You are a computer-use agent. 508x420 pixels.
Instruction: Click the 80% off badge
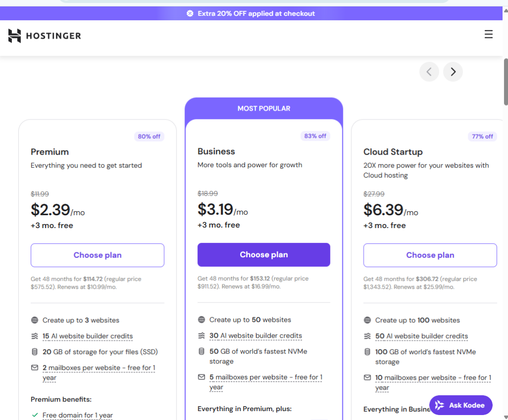[x=149, y=136]
